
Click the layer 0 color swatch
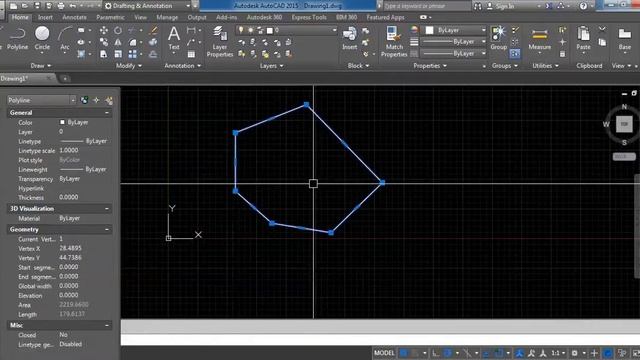pos(269,30)
